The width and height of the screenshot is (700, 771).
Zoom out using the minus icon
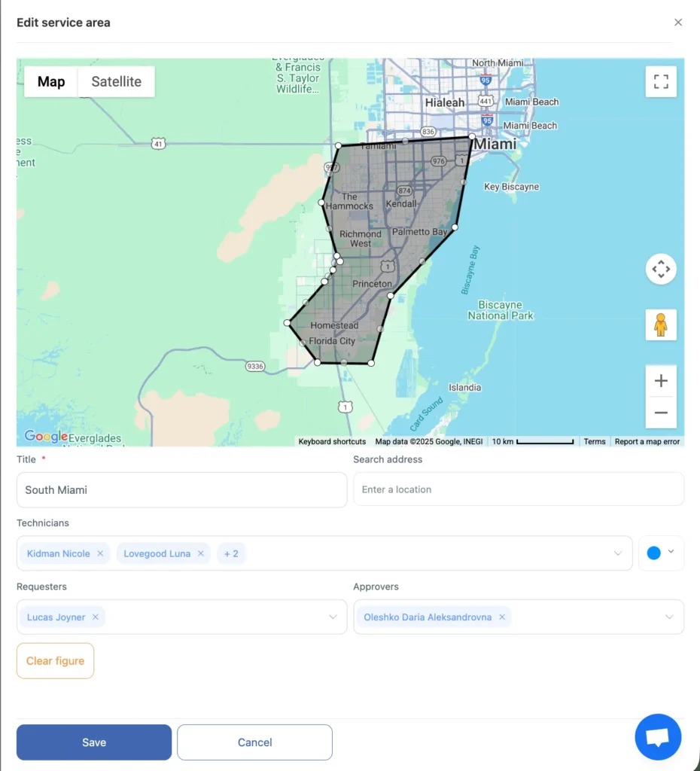661,413
